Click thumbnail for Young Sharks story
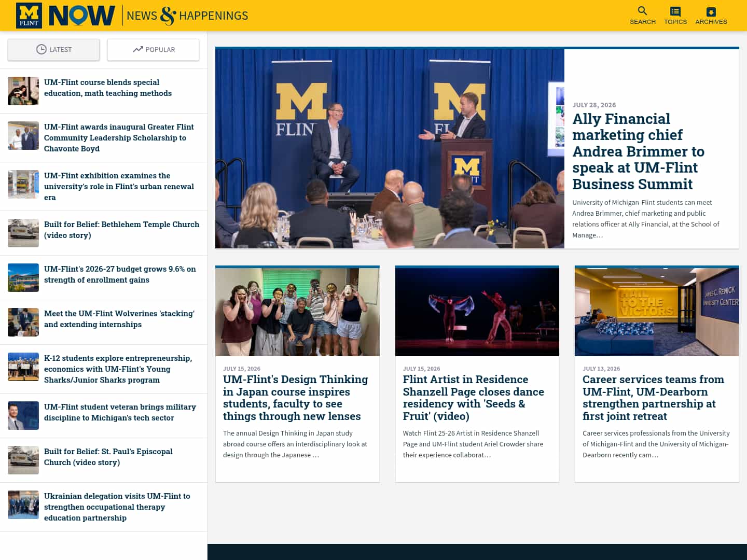Image resolution: width=747 pixels, height=560 pixels. point(23,367)
